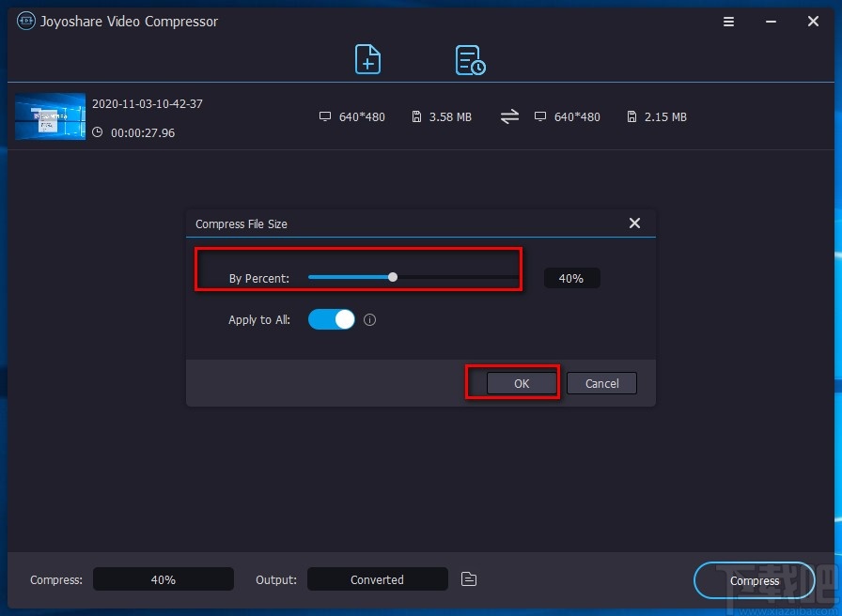Click the Converted output field
This screenshot has height=616, width=842.
point(378,579)
